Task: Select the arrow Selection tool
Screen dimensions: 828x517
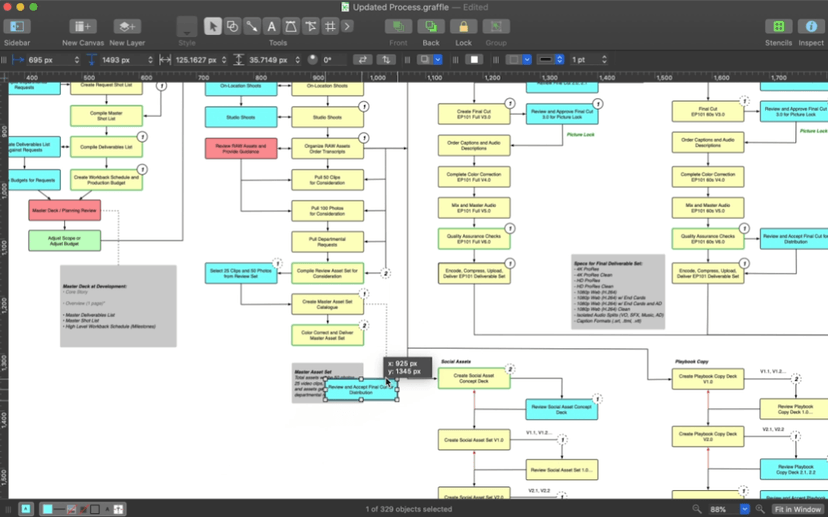Action: point(213,26)
